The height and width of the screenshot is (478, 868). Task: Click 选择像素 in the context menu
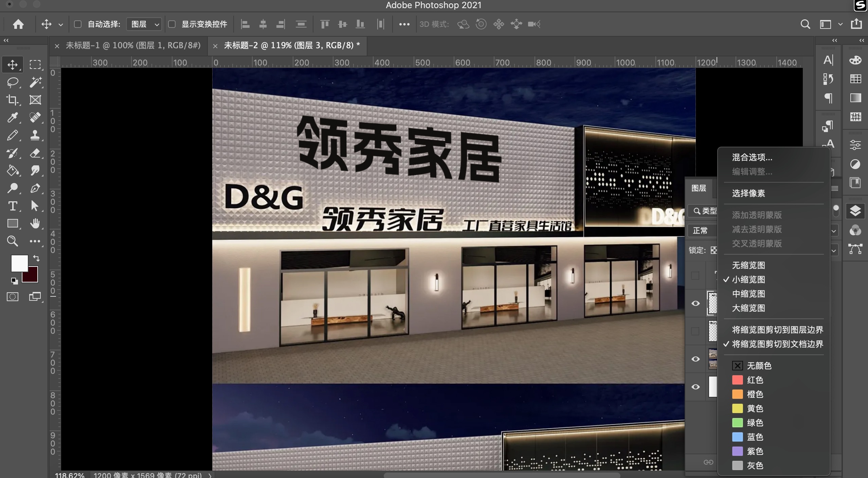748,193
